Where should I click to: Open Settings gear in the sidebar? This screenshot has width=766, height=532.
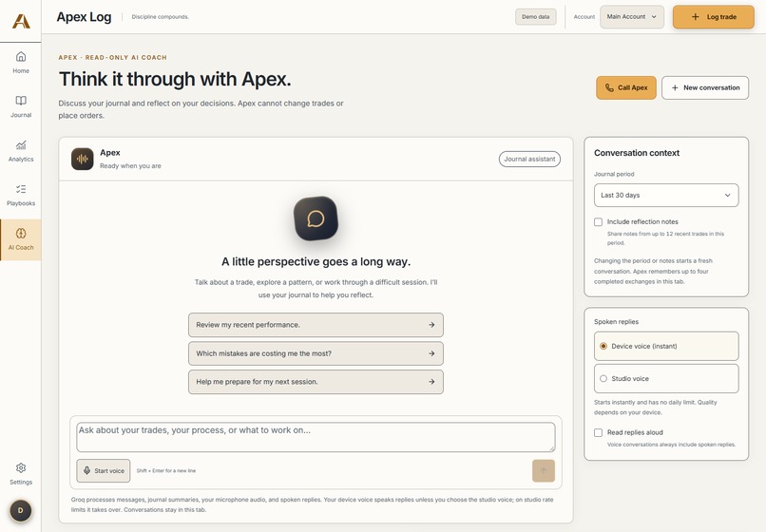(21, 473)
